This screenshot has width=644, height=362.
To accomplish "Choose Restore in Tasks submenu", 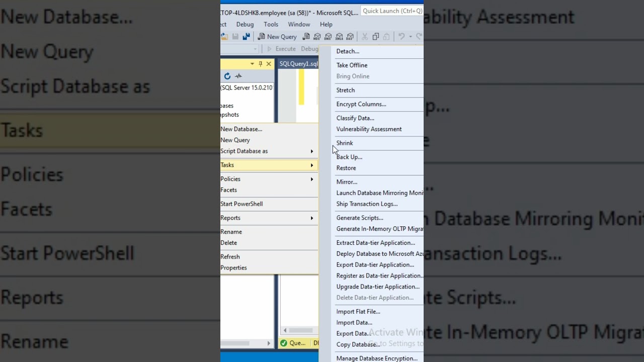I will [x=371, y=168].
